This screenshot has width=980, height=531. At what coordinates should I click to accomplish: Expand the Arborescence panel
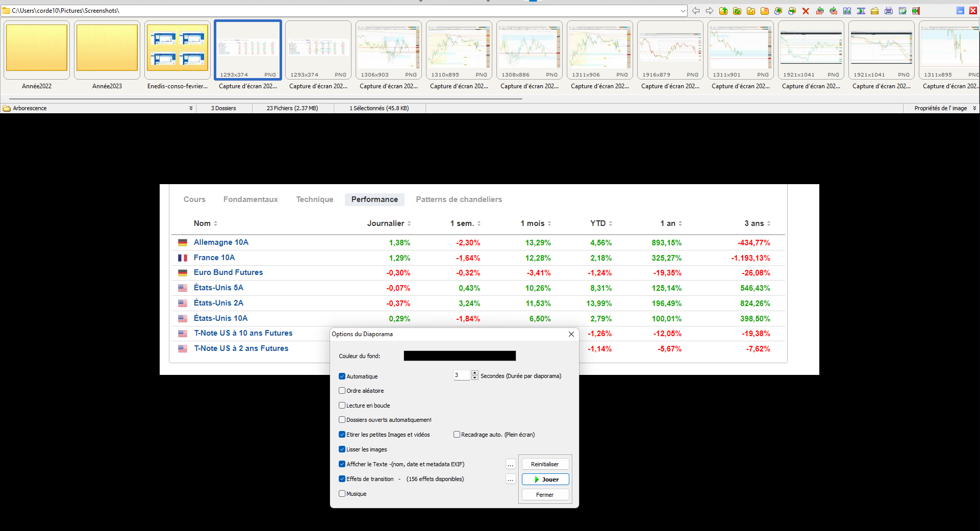[191, 108]
